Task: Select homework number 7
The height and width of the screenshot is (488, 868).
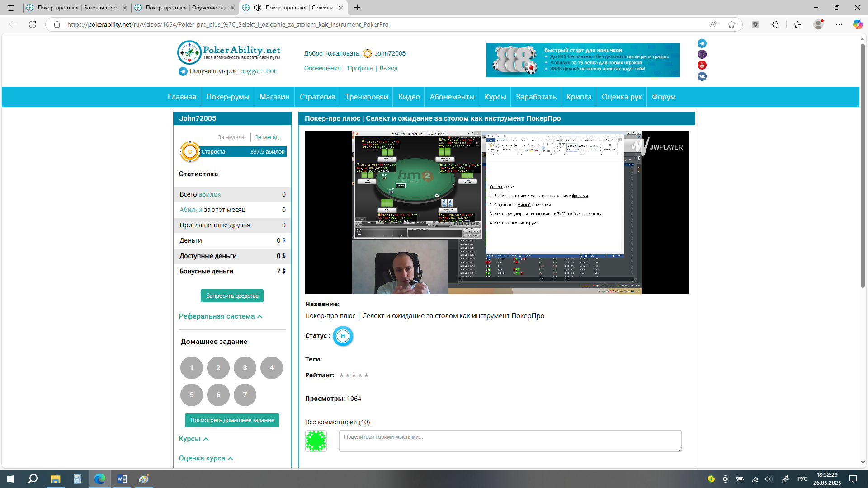Action: [x=245, y=395]
